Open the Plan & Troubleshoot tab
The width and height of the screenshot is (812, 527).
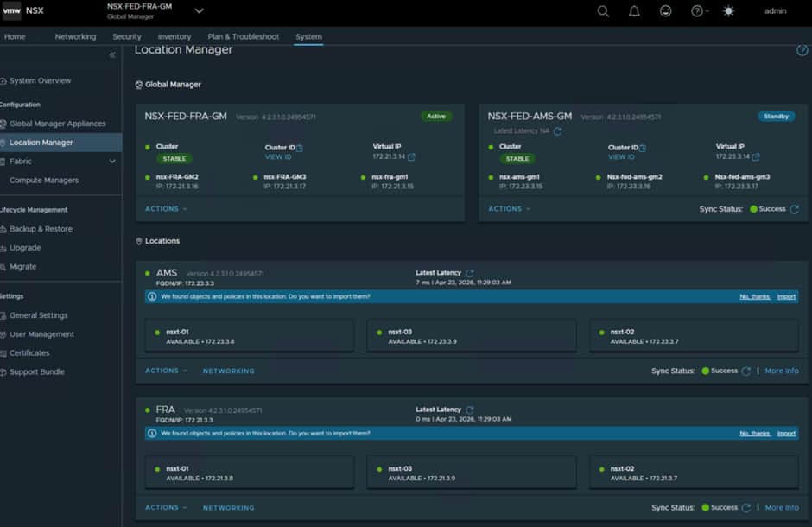(243, 37)
